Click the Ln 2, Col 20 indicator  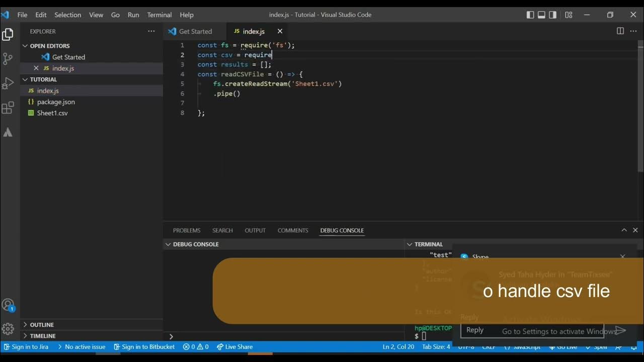point(398,347)
